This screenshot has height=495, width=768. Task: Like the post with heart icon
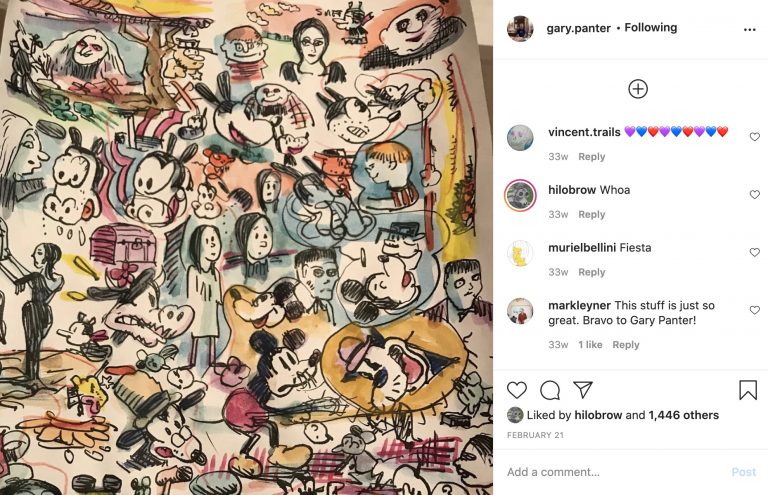coord(517,390)
